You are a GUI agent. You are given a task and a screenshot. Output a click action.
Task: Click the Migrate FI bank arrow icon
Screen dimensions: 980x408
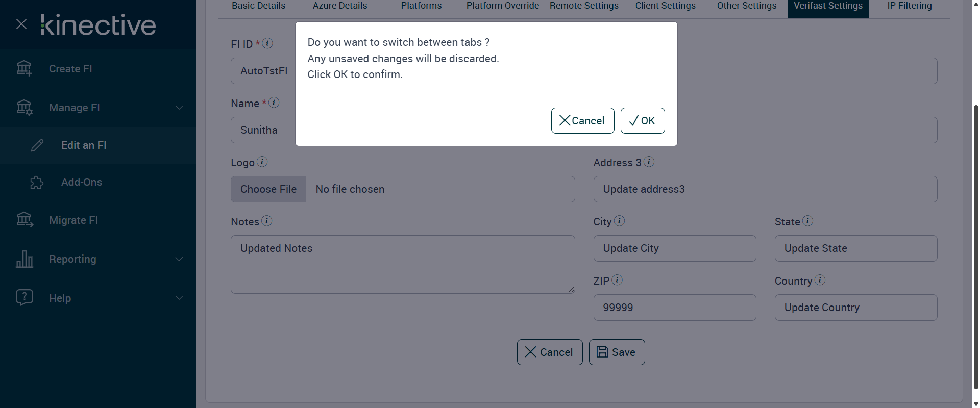pyautogui.click(x=24, y=220)
